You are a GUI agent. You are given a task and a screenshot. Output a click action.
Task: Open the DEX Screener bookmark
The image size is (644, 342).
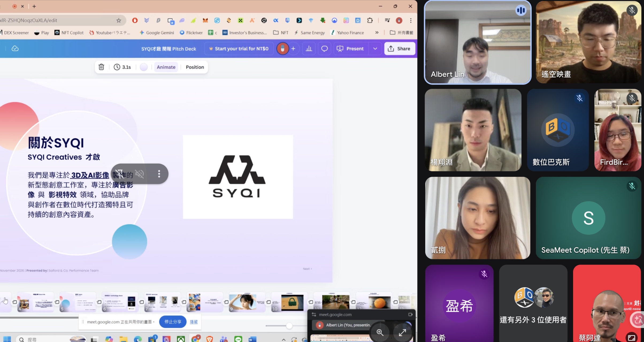point(14,32)
